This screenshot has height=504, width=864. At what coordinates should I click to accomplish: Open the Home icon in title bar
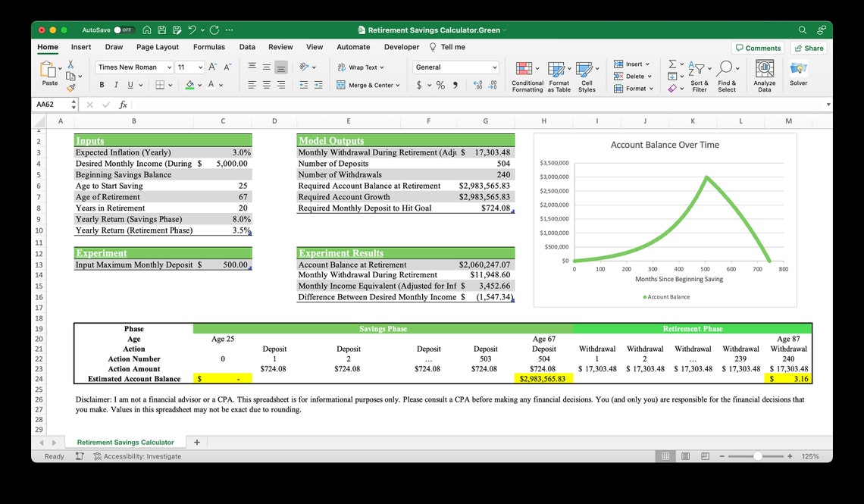click(x=146, y=30)
